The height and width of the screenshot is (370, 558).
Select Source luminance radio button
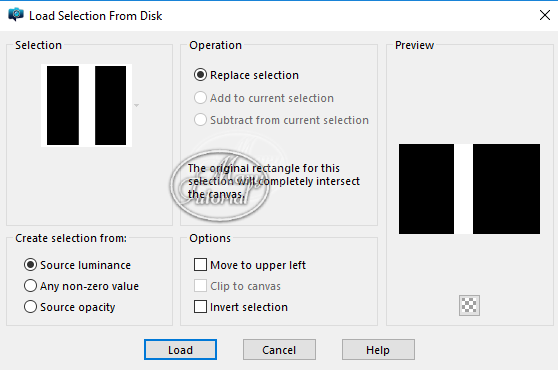[x=77, y=265]
